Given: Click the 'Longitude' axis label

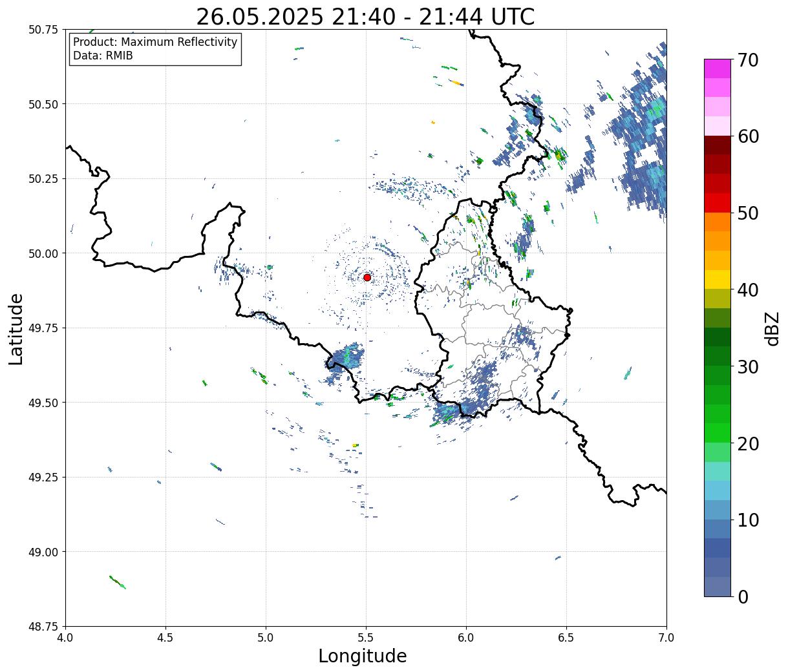Looking at the screenshot, I should pyautogui.click(x=363, y=656).
